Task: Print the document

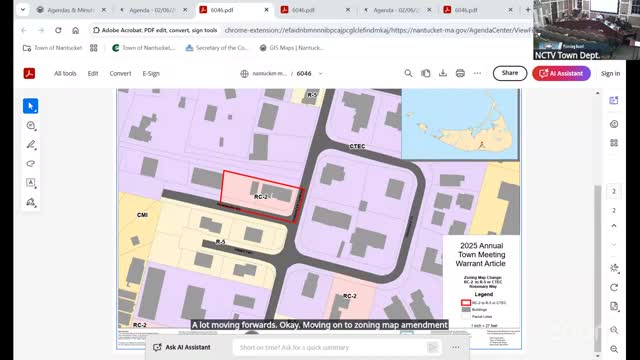Action: (x=460, y=73)
